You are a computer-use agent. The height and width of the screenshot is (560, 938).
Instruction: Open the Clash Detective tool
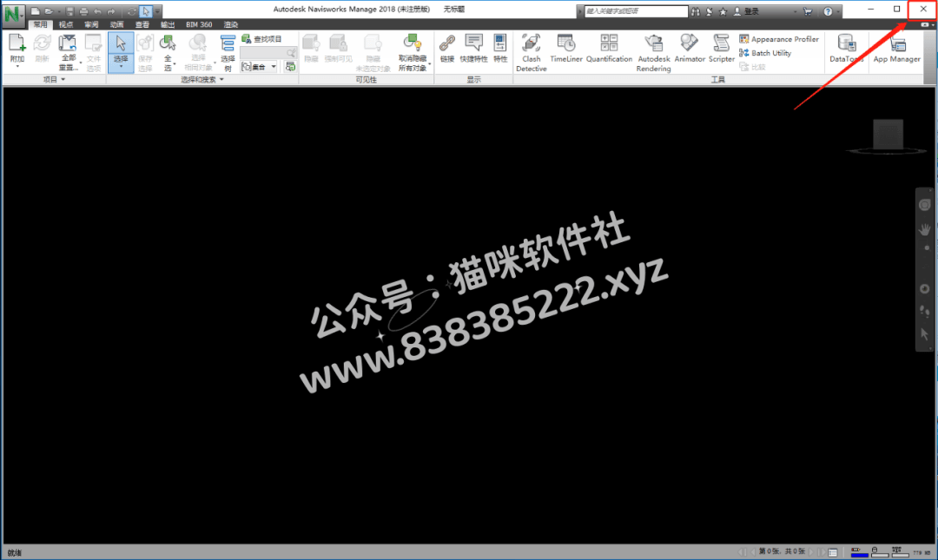532,53
